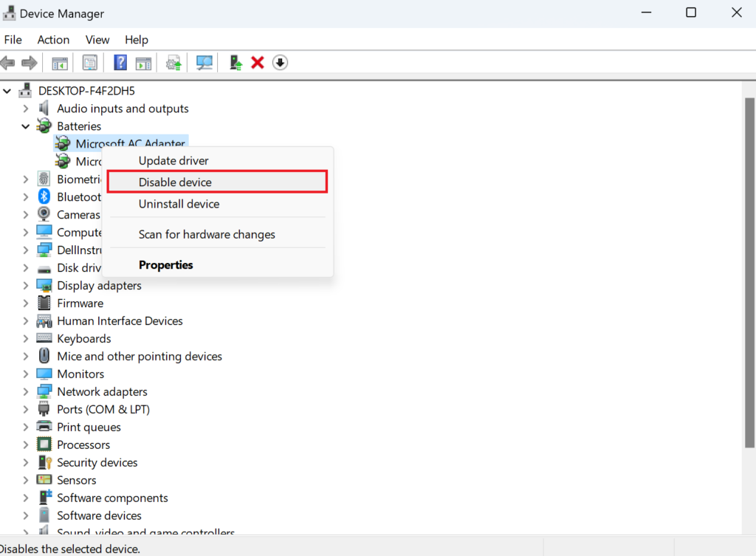The width and height of the screenshot is (756, 556).
Task: Collapse the Batteries category
Action: (x=26, y=126)
